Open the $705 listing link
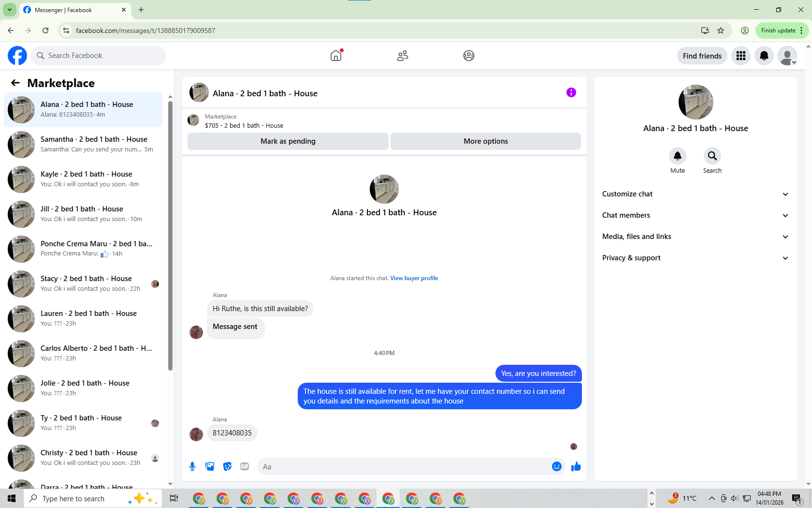Viewport: 812px width, 508px height. (x=244, y=125)
